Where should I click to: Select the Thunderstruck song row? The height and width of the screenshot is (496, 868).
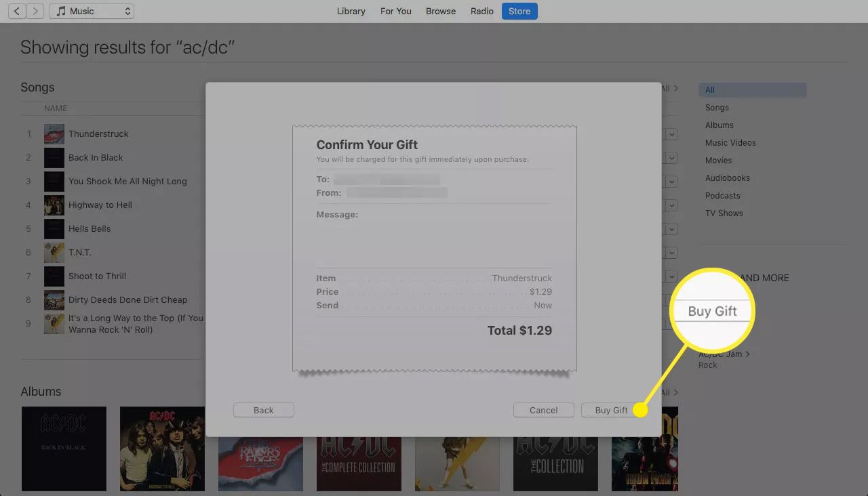112,133
